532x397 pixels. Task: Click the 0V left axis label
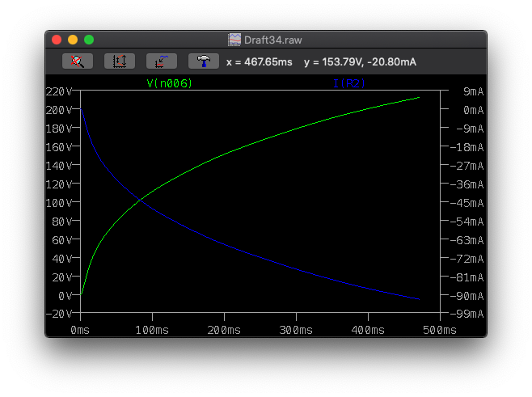[x=65, y=296]
